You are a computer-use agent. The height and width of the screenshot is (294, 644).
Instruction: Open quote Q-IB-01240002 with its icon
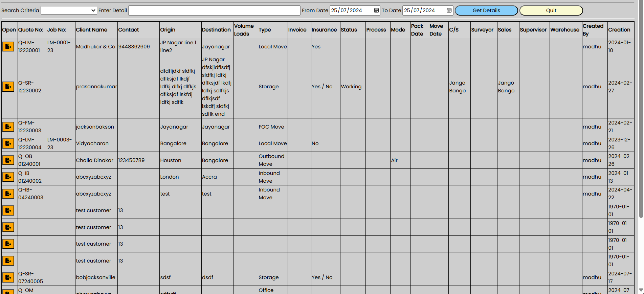[8, 177]
